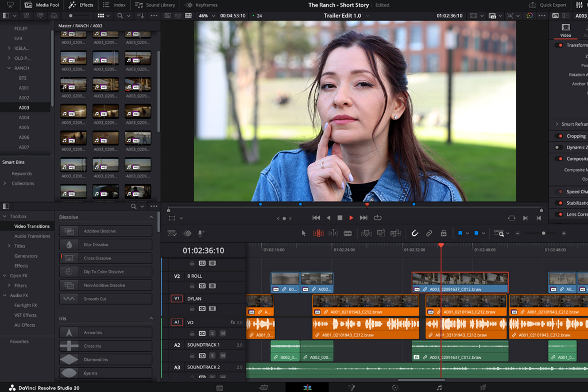Choose the Dynamic Trim Mode tool
This screenshot has width=588, height=392.
333,233
